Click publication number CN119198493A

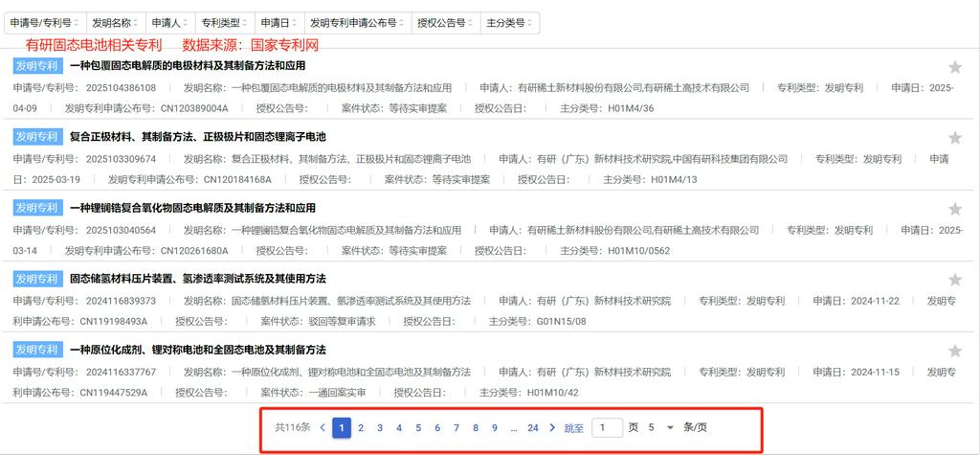tap(114, 322)
